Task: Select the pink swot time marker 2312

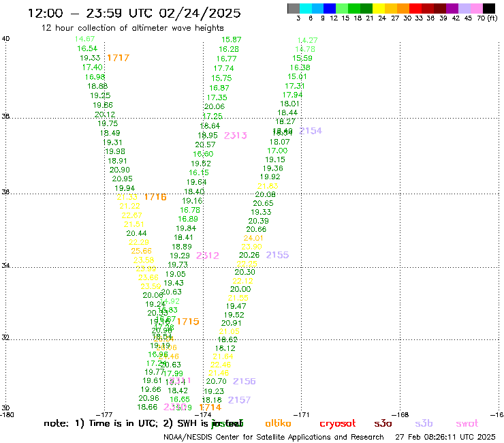Action: [208, 256]
